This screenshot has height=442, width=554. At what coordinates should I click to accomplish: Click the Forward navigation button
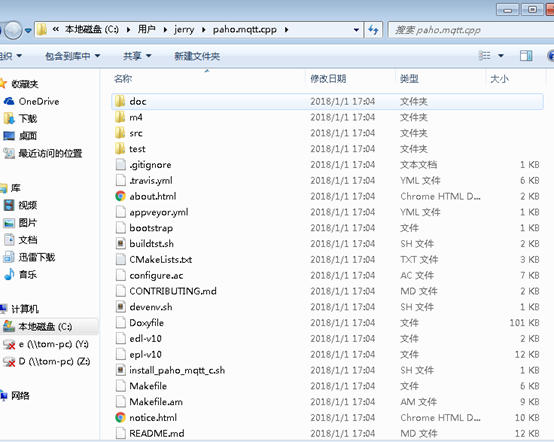point(14,30)
